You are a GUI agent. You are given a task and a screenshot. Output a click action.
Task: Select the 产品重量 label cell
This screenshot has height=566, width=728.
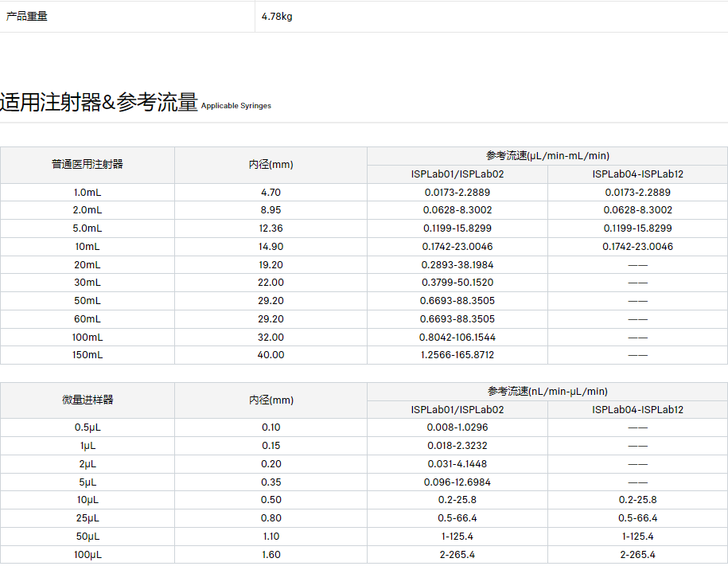27,16
